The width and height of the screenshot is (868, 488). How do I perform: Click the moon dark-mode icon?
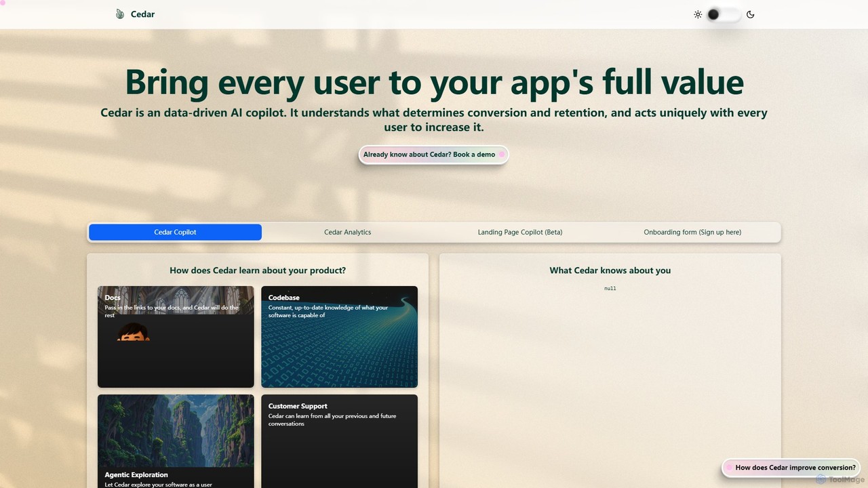click(x=750, y=14)
